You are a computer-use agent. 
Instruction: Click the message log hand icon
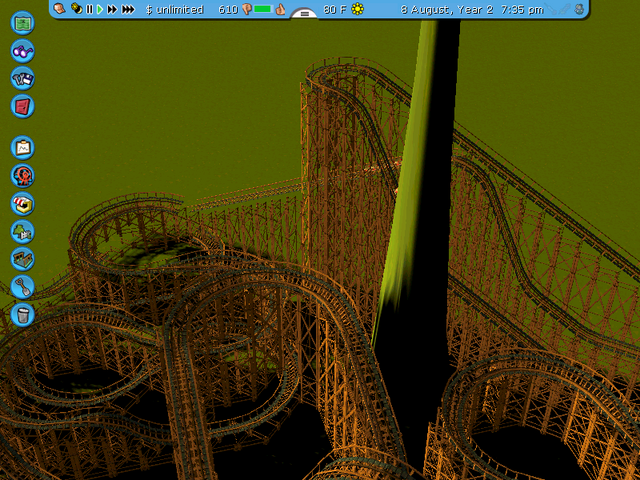click(60, 9)
